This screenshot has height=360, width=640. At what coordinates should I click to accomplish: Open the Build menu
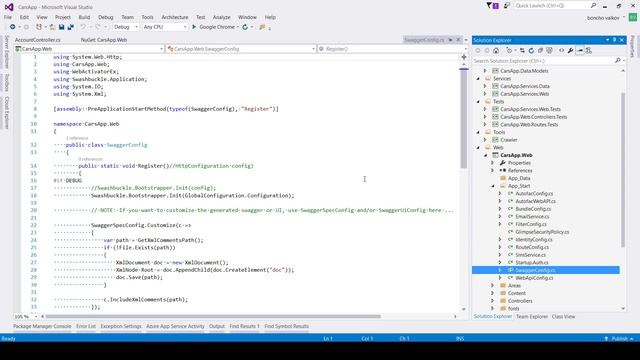(x=84, y=17)
